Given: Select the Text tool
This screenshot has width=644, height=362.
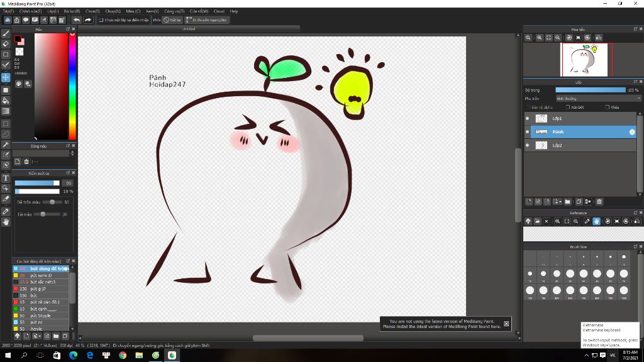Looking at the screenshot, I should [6, 178].
